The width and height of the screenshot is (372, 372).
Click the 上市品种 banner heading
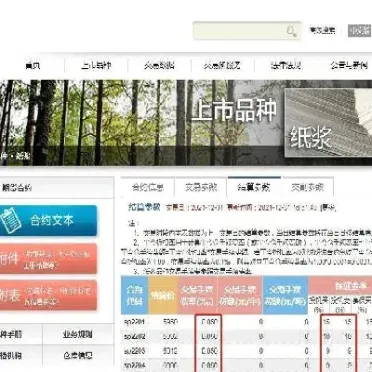tap(234, 111)
